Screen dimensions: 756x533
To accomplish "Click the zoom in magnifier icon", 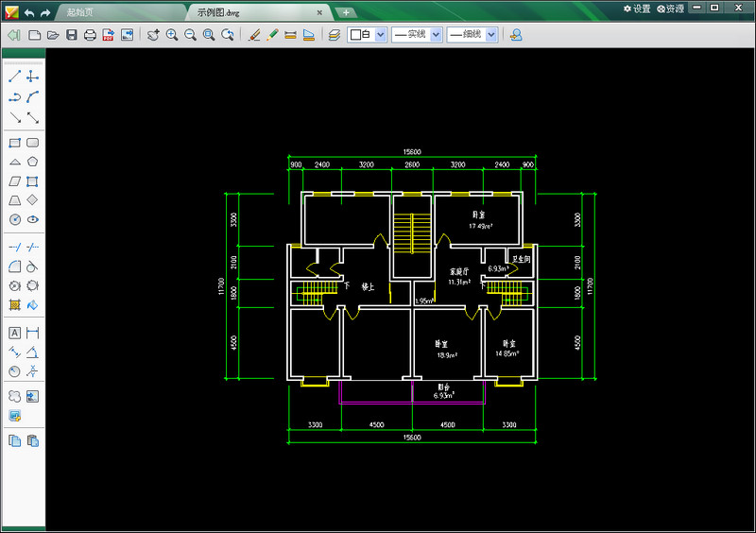I will pos(172,35).
